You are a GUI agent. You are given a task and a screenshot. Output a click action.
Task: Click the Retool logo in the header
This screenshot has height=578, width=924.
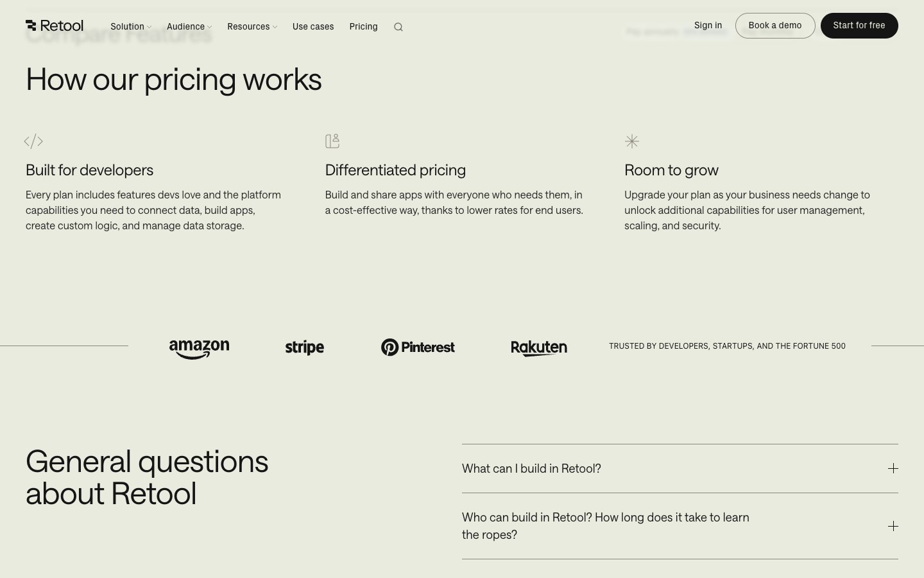55,26
